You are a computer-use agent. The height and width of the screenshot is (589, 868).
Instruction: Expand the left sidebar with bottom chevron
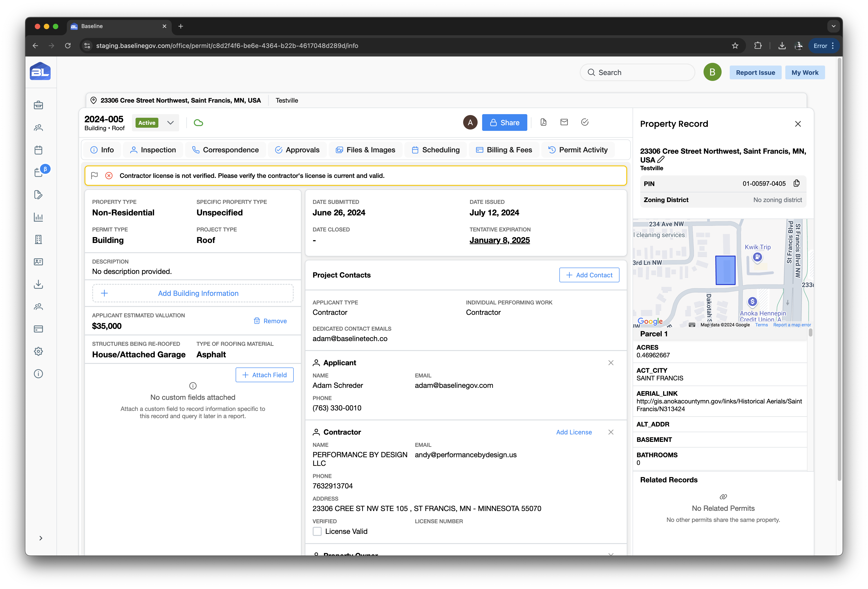41,538
